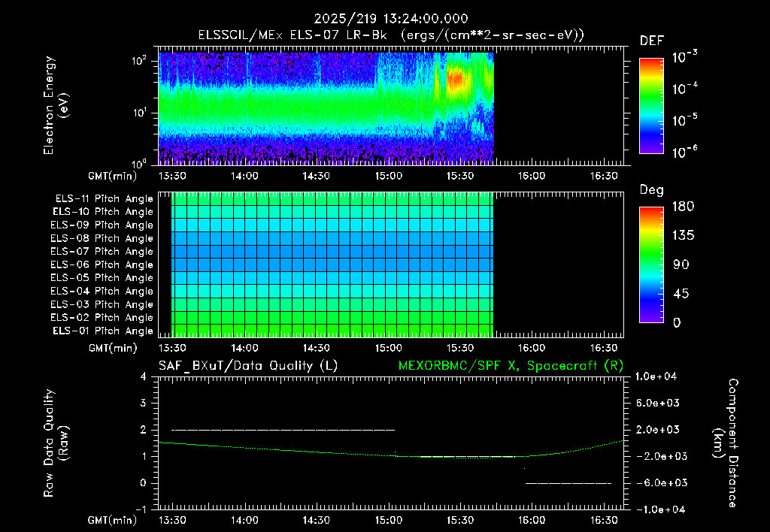Image resolution: width=770 pixels, height=532 pixels.
Task: Click the 10^-6 DEF colorbar value
Action: coord(684,152)
